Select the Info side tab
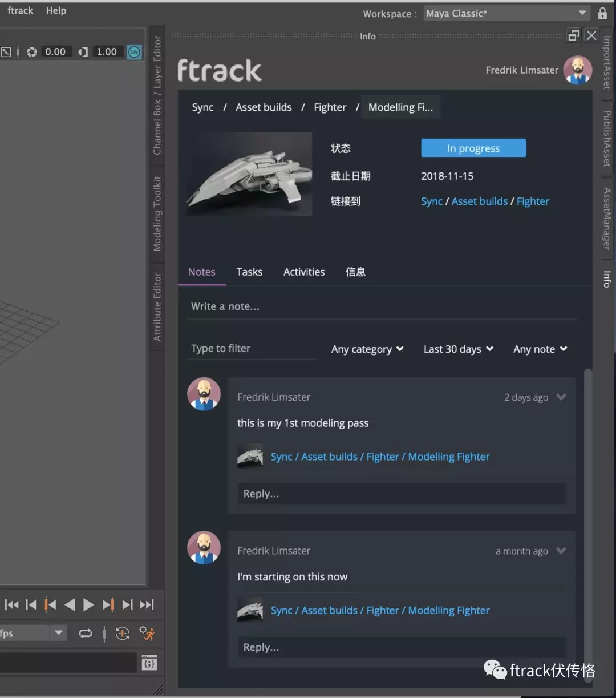The width and height of the screenshot is (616, 698). coord(607,279)
